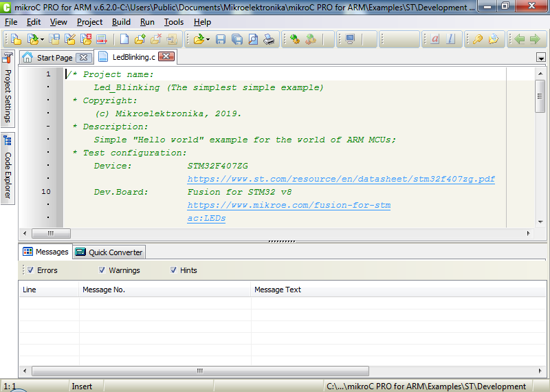
Task: Open the editor tab list dropdown
Action: click(x=541, y=58)
